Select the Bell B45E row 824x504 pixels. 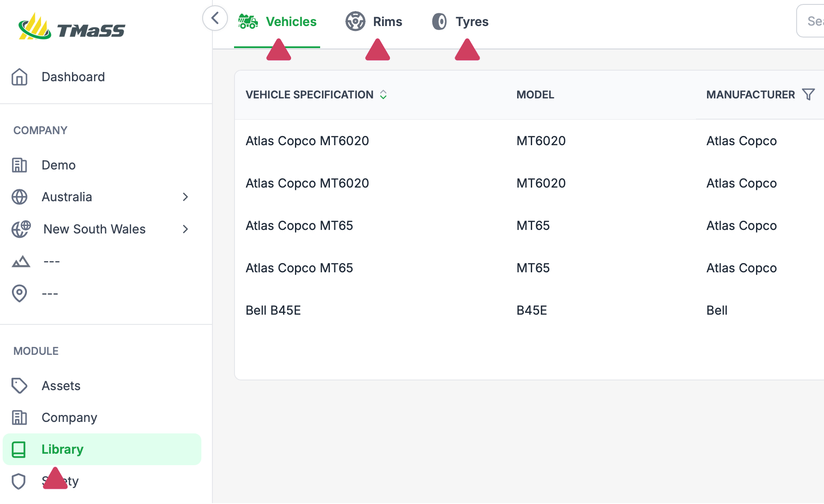[529, 310]
